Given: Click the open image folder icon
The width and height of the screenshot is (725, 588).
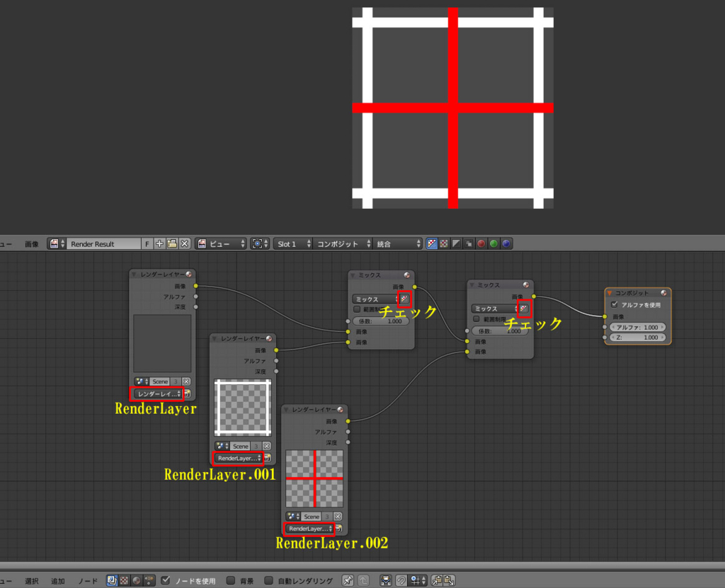Looking at the screenshot, I should click(x=172, y=243).
